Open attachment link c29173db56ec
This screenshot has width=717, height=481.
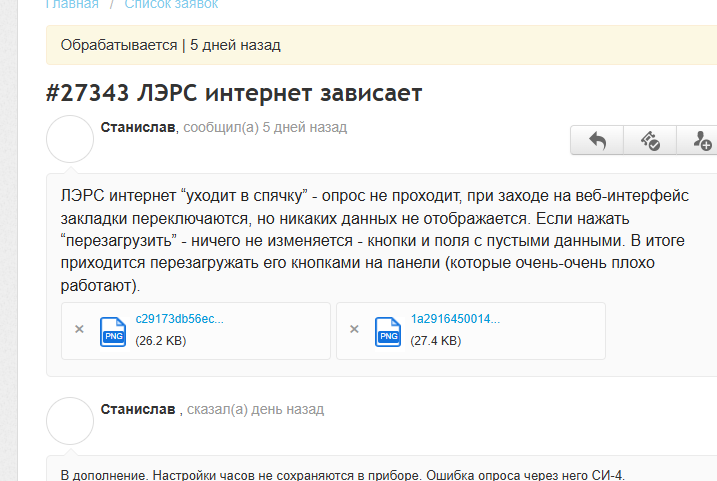180,320
